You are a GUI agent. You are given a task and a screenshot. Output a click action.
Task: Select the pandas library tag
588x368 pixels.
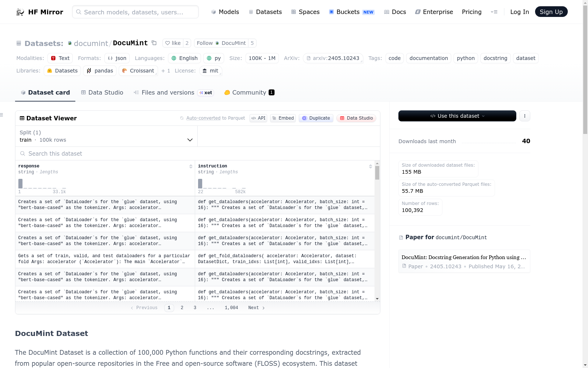pyautogui.click(x=100, y=71)
